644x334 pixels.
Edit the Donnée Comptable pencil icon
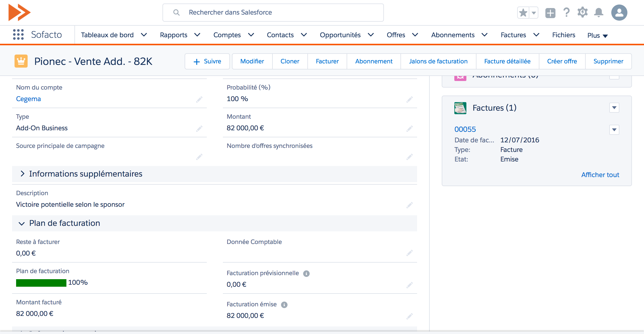pos(410,253)
